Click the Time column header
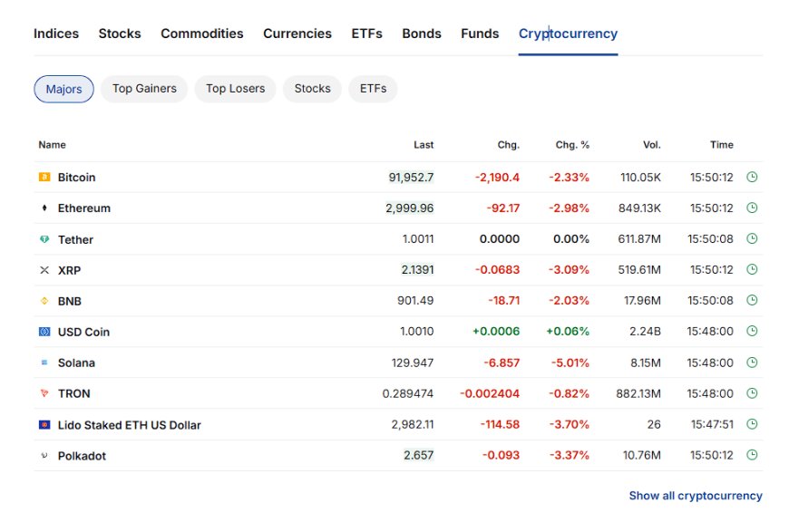The width and height of the screenshot is (789, 532). 722,145
